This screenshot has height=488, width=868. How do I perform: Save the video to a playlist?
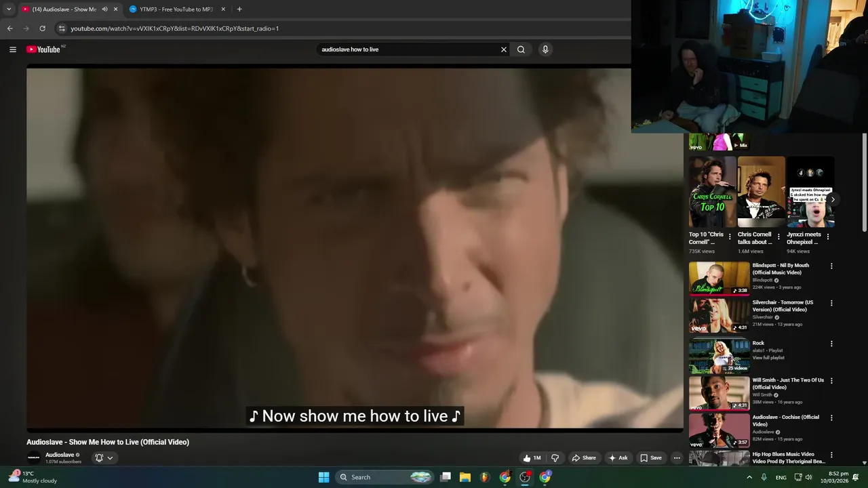coord(651,458)
